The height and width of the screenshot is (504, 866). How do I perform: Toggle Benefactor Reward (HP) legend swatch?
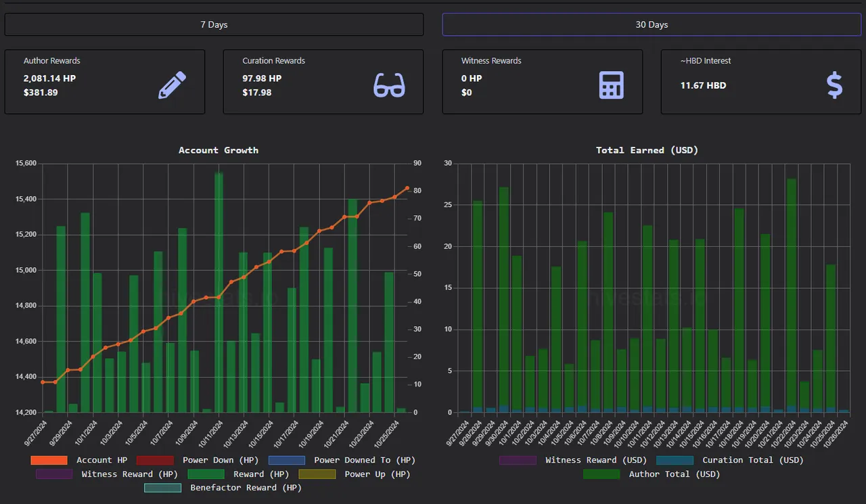[162, 488]
